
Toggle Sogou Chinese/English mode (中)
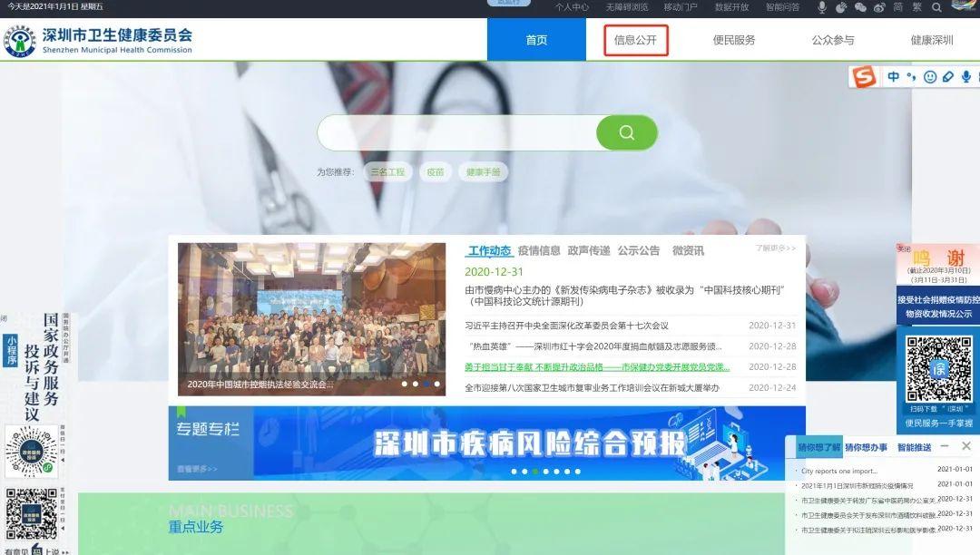point(894,78)
